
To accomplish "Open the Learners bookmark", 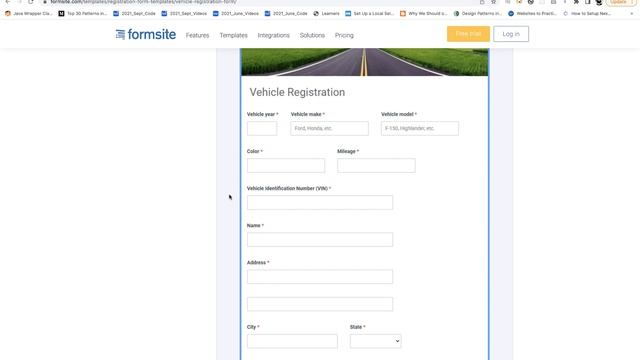I will (327, 13).
